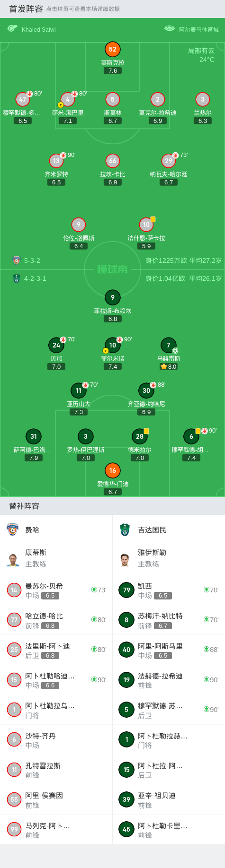
Task: Open the 费哈 team crest in substitutes
Action: [13, 529]
